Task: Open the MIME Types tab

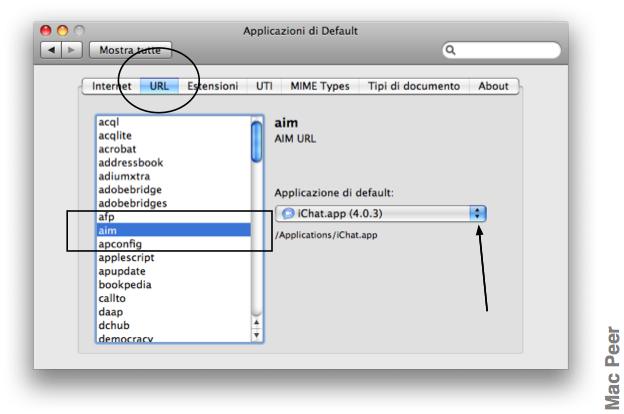Action: tap(320, 86)
